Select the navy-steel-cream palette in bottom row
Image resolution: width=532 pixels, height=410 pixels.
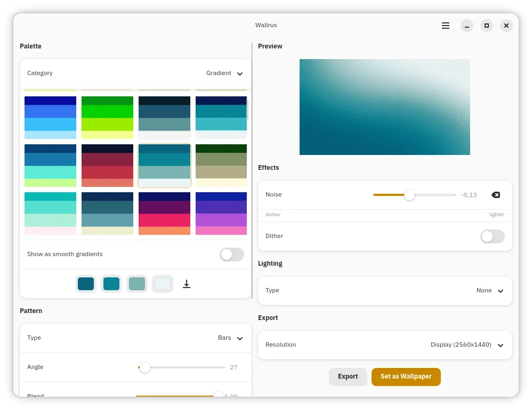point(107,214)
